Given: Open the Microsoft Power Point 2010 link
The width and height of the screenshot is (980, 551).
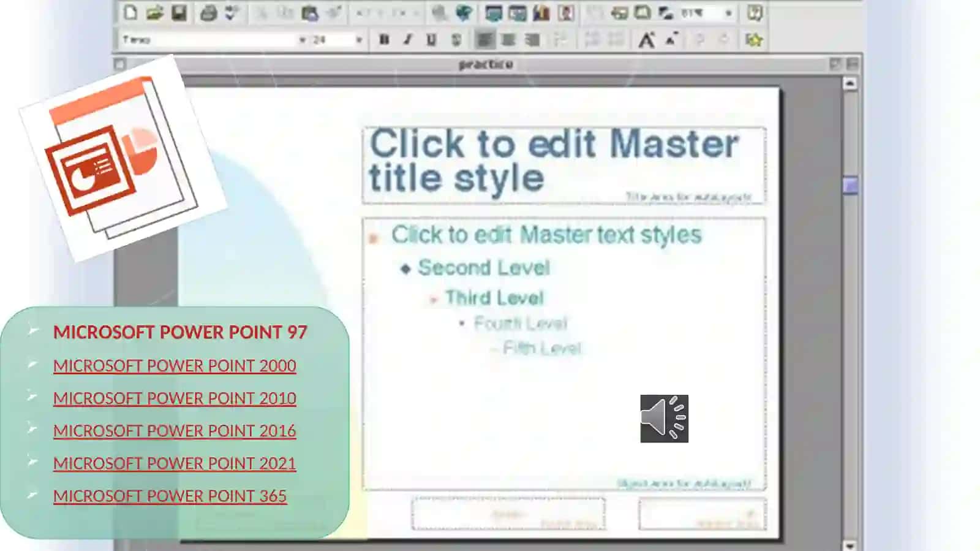Looking at the screenshot, I should 175,398.
